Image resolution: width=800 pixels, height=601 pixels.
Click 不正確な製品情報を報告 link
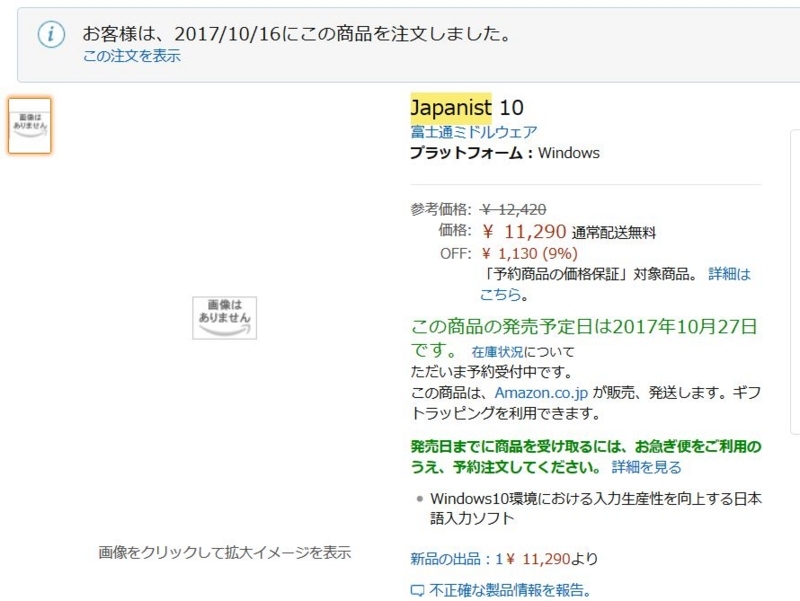point(510,590)
